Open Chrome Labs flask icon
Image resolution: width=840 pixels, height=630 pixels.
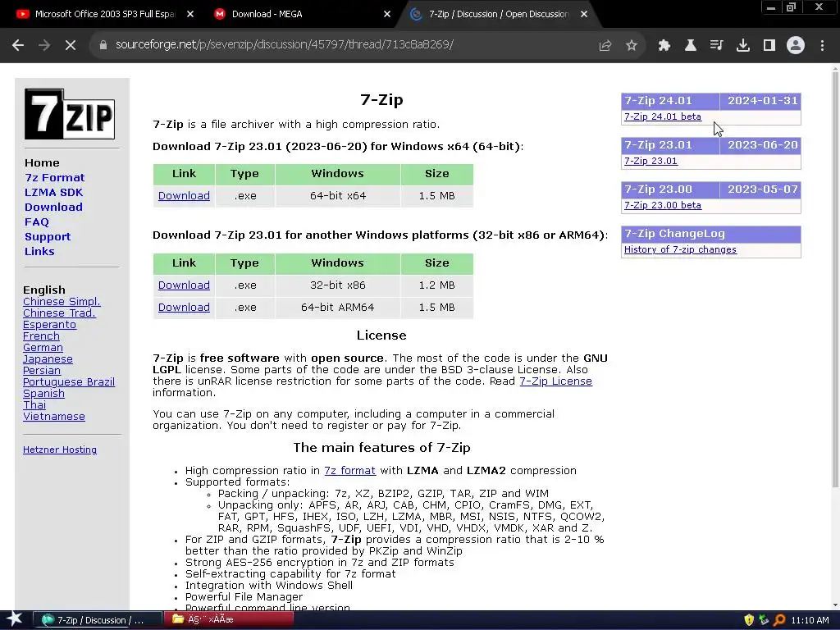pos(691,45)
